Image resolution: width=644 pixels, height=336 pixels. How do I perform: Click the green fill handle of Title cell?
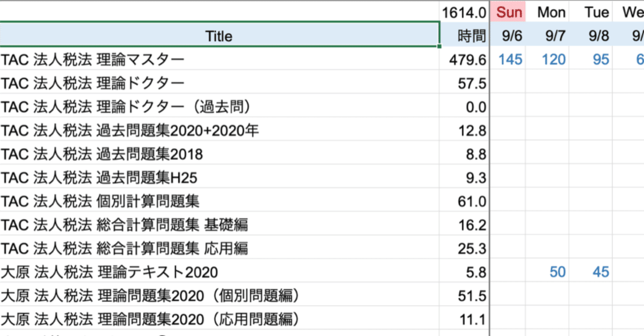point(440,47)
